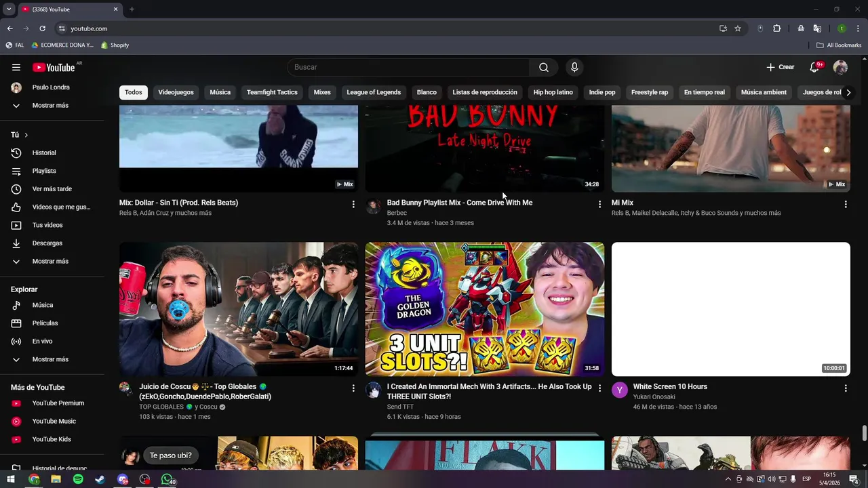The image size is (868, 488).
Task: Select the Videojuegos chip
Action: [176, 92]
